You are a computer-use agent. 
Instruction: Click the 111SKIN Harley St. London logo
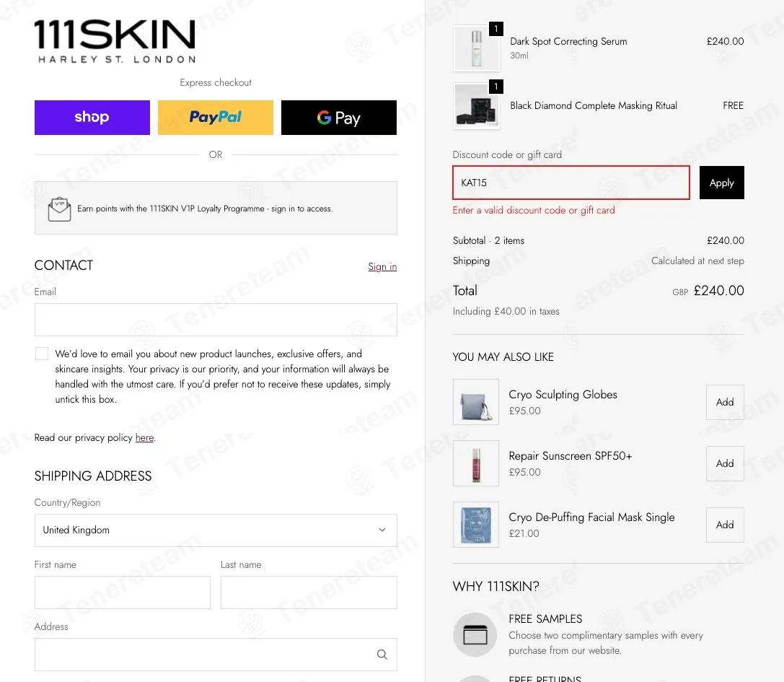point(115,42)
